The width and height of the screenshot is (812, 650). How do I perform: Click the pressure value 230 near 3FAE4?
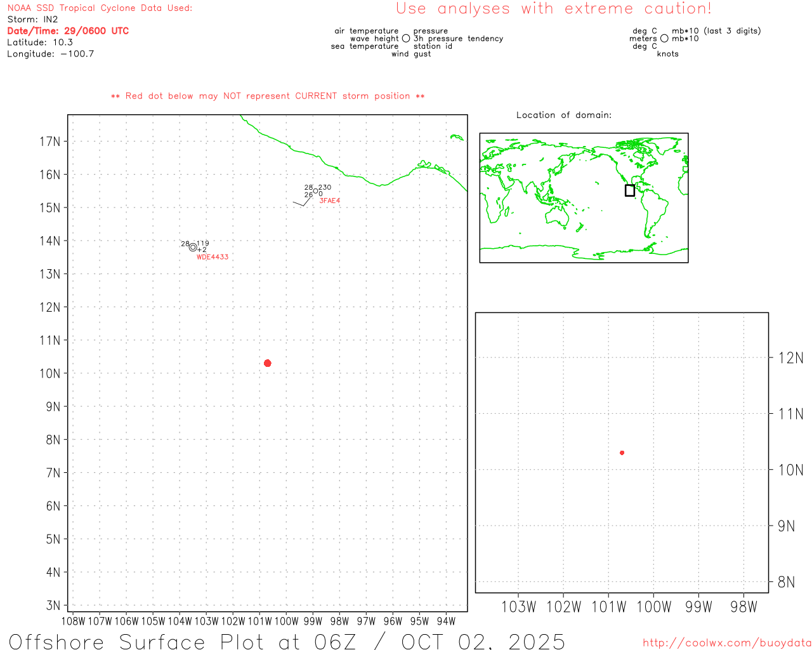[325, 188]
